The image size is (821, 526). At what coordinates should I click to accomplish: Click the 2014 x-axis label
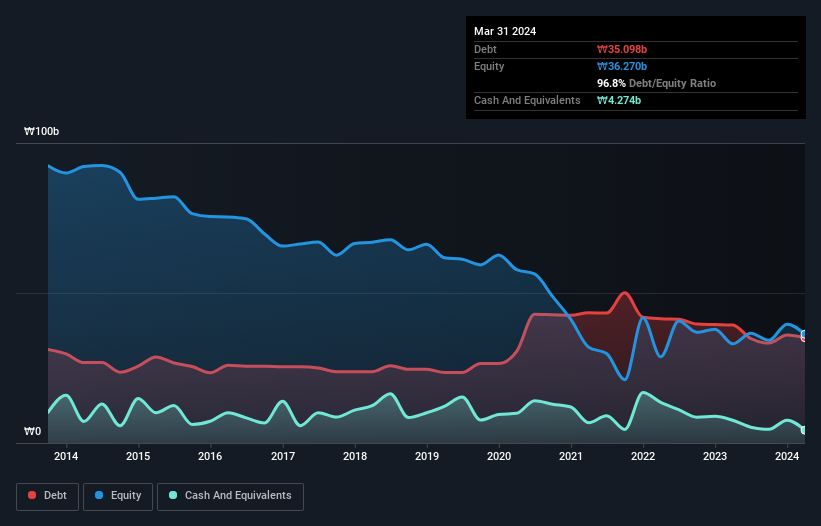tap(66, 456)
